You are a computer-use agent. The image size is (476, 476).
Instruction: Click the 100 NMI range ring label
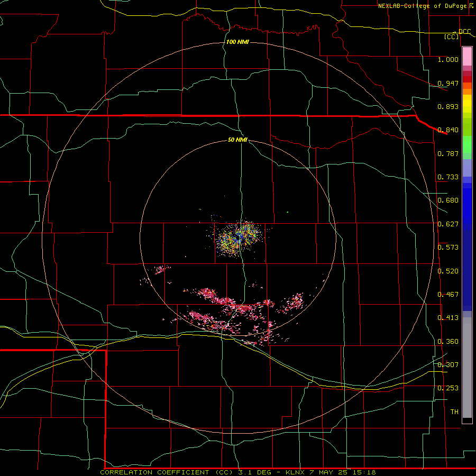click(x=237, y=42)
